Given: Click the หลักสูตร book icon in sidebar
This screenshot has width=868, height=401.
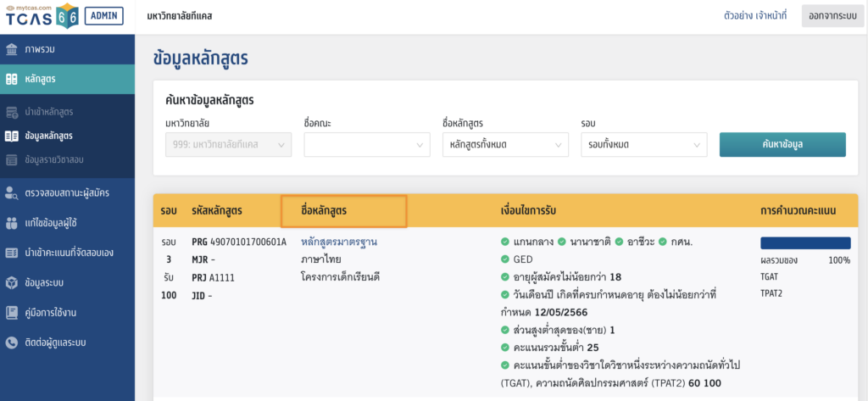Looking at the screenshot, I should [x=12, y=79].
